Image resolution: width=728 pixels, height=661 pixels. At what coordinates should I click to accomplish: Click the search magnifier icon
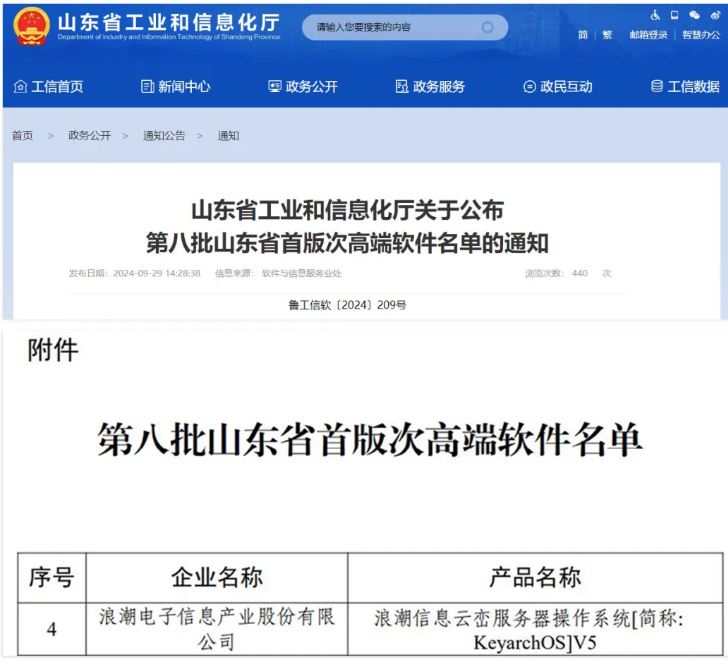pyautogui.click(x=488, y=27)
